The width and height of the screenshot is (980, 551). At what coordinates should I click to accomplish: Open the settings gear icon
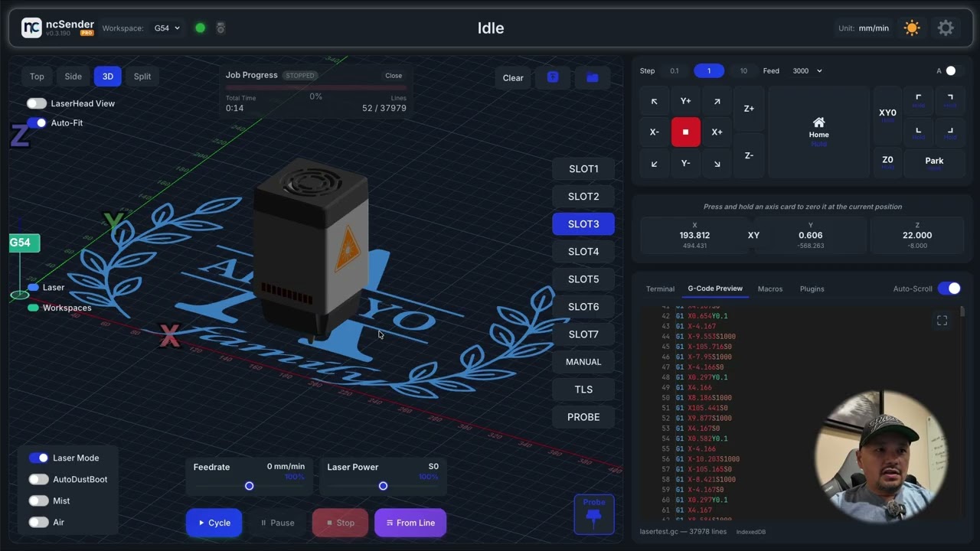[946, 28]
